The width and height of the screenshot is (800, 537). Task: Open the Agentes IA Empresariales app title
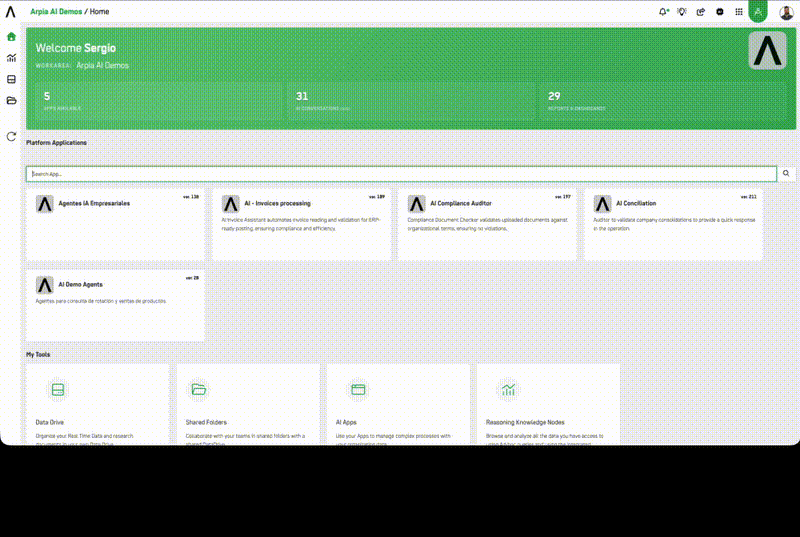[x=94, y=203]
